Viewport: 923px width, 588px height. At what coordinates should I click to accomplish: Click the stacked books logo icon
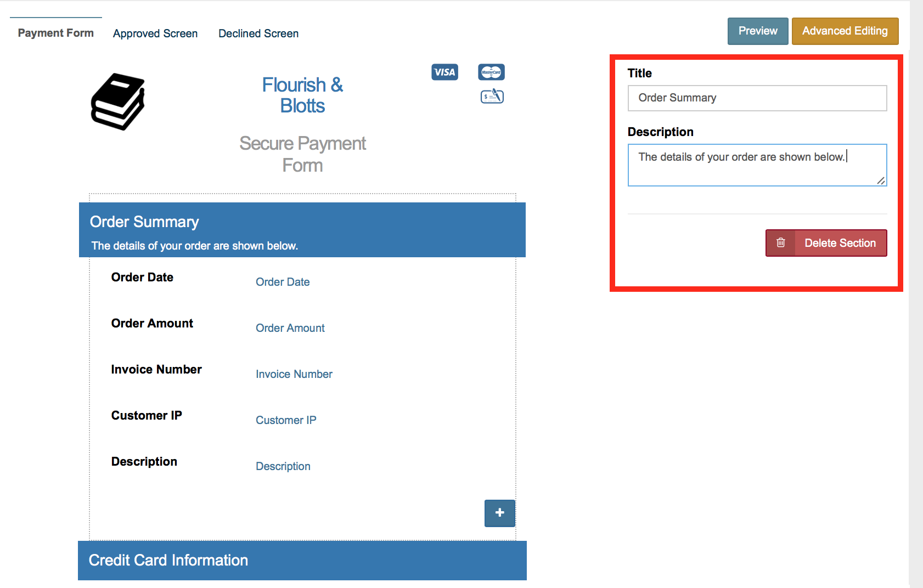pyautogui.click(x=117, y=101)
